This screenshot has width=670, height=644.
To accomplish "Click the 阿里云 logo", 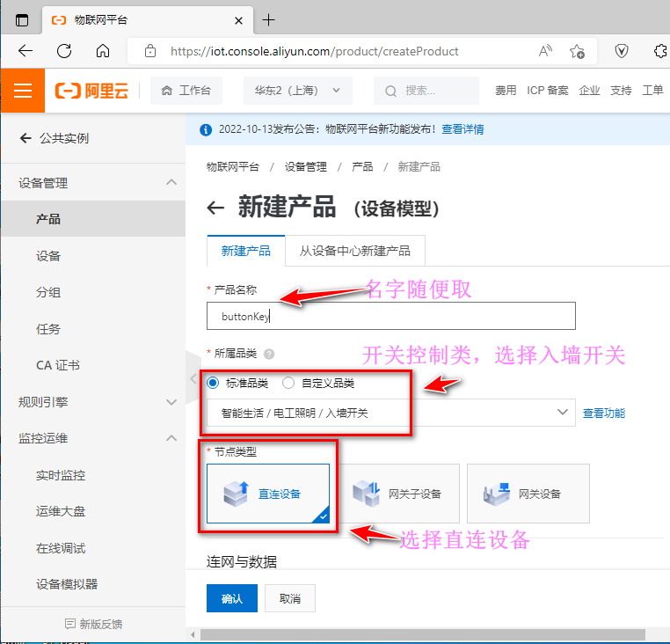I will pyautogui.click(x=91, y=91).
